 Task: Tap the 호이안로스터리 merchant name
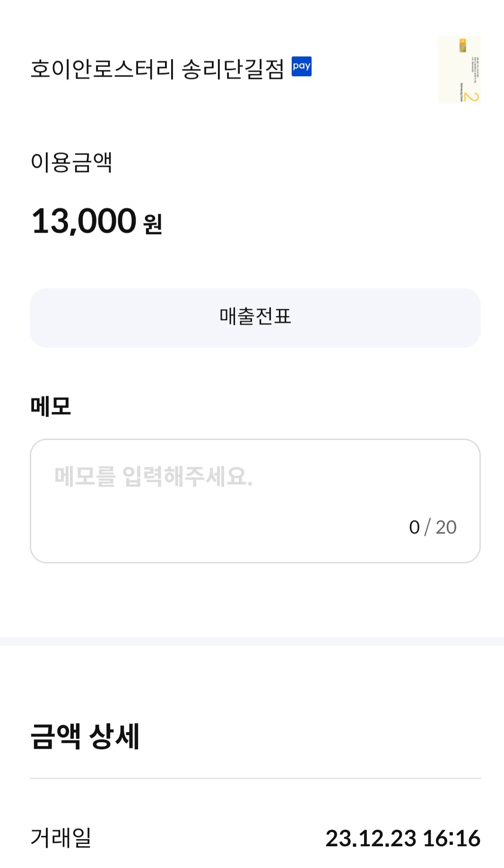(x=103, y=69)
